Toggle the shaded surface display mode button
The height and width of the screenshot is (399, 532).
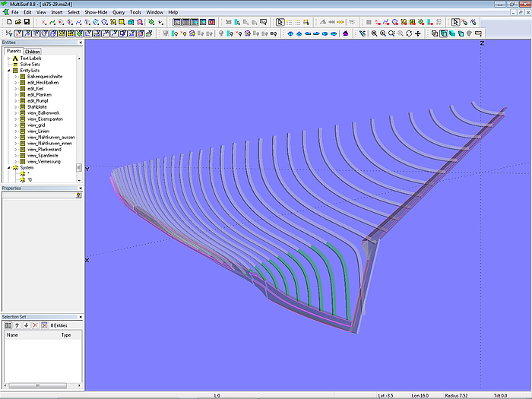[452, 33]
